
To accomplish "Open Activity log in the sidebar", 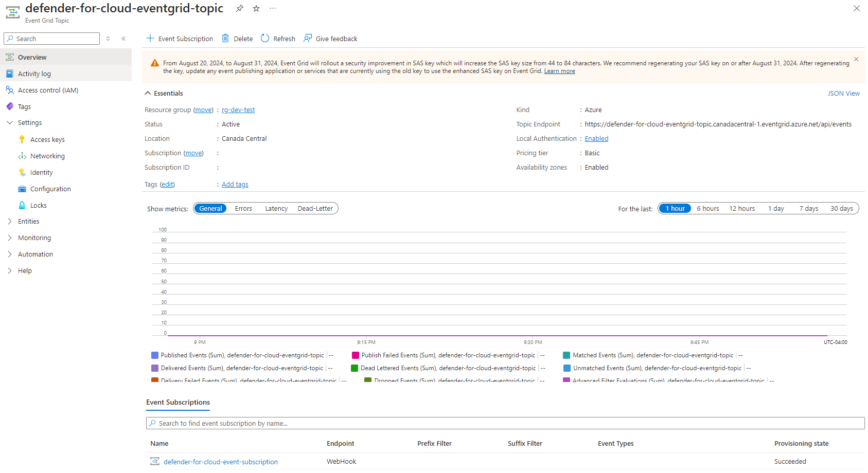I will pyautogui.click(x=66, y=74).
